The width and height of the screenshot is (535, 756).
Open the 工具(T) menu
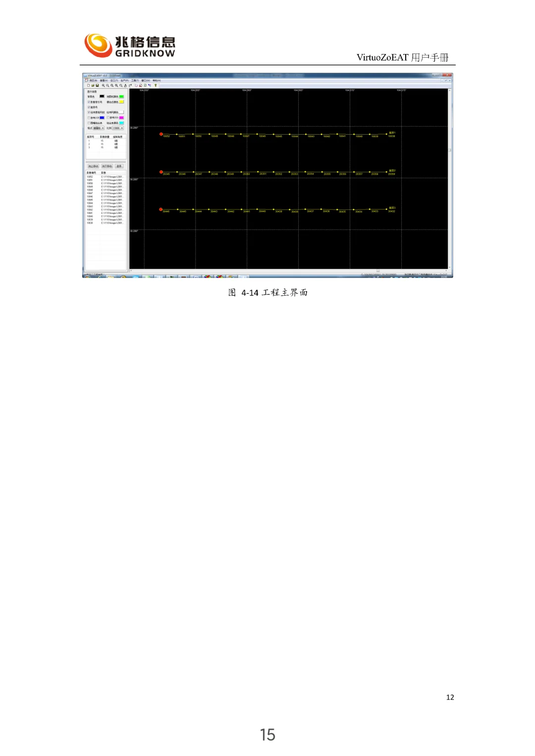point(135,81)
